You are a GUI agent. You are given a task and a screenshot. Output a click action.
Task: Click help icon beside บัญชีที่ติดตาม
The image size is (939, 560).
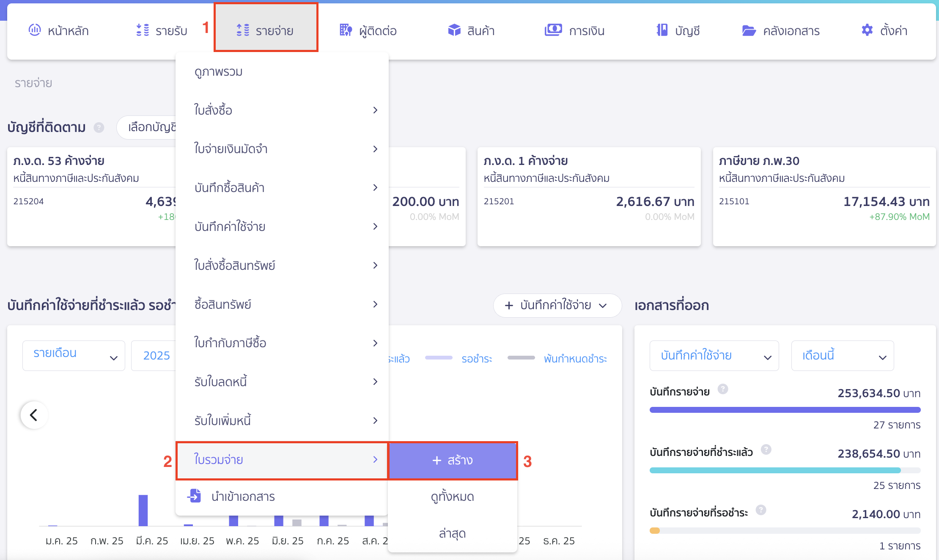[99, 127]
